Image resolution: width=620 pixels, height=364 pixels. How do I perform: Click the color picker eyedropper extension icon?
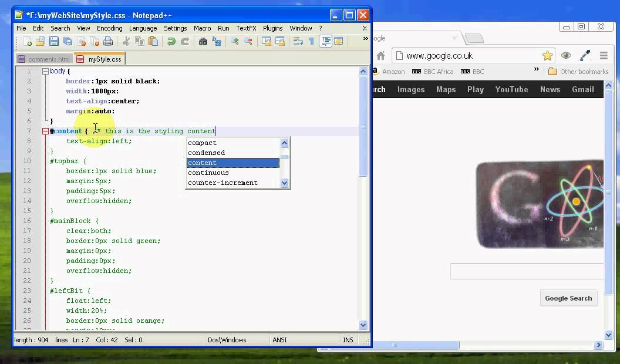[x=585, y=55]
